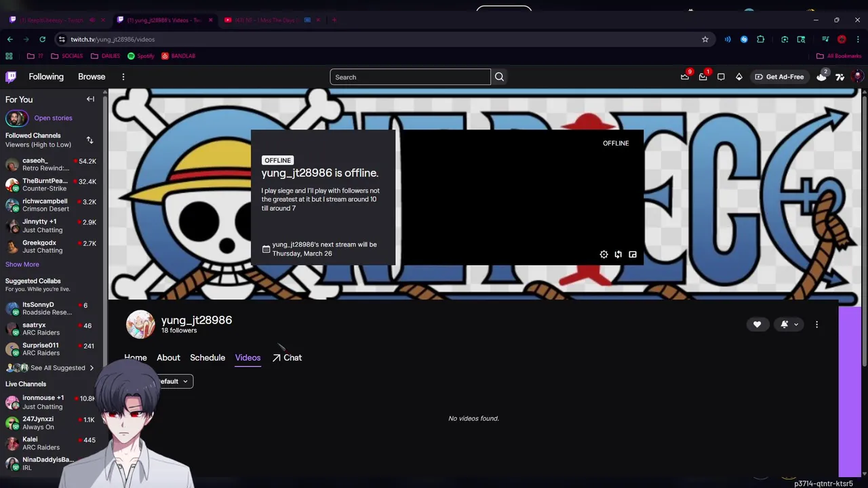Open the top nav more options menu

[x=123, y=77]
